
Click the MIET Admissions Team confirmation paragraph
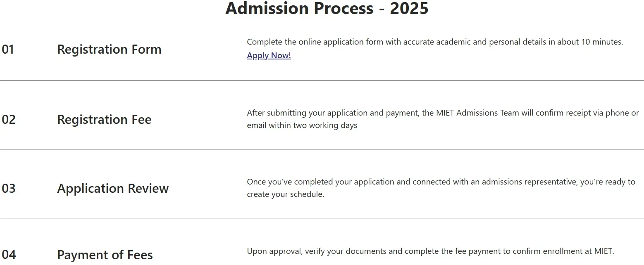tap(442, 113)
